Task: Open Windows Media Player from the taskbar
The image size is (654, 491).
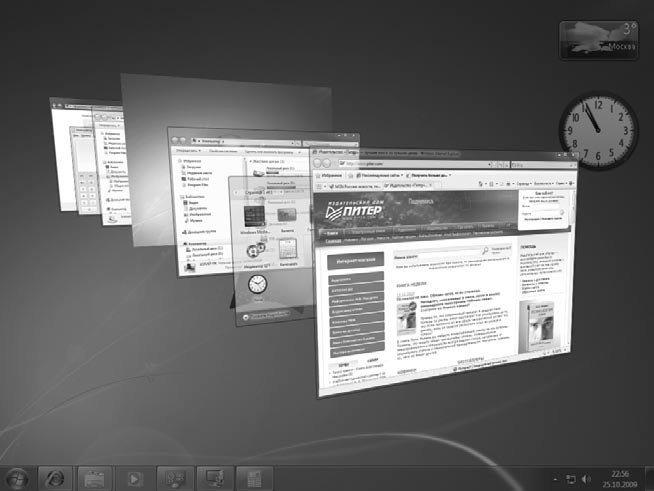Action: (x=135, y=478)
